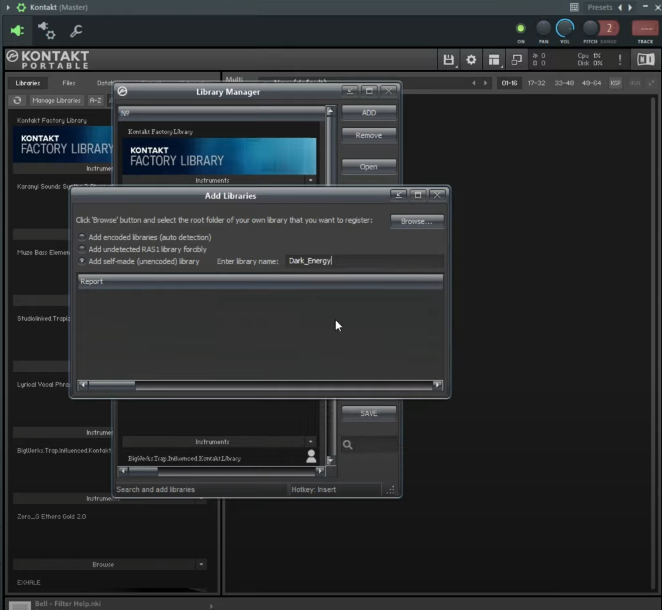Click the KSP script button
This screenshot has height=610, width=662.
tap(615, 83)
